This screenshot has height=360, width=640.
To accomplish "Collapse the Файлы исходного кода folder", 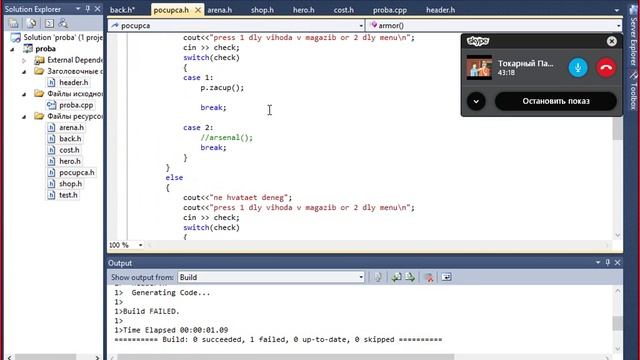I will click(x=24, y=94).
